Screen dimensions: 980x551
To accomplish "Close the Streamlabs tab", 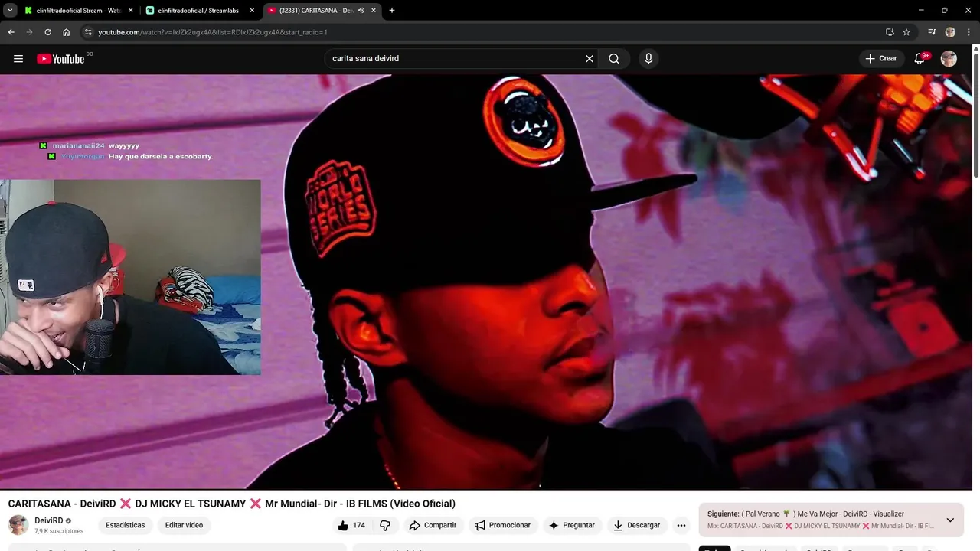I will (x=252, y=11).
